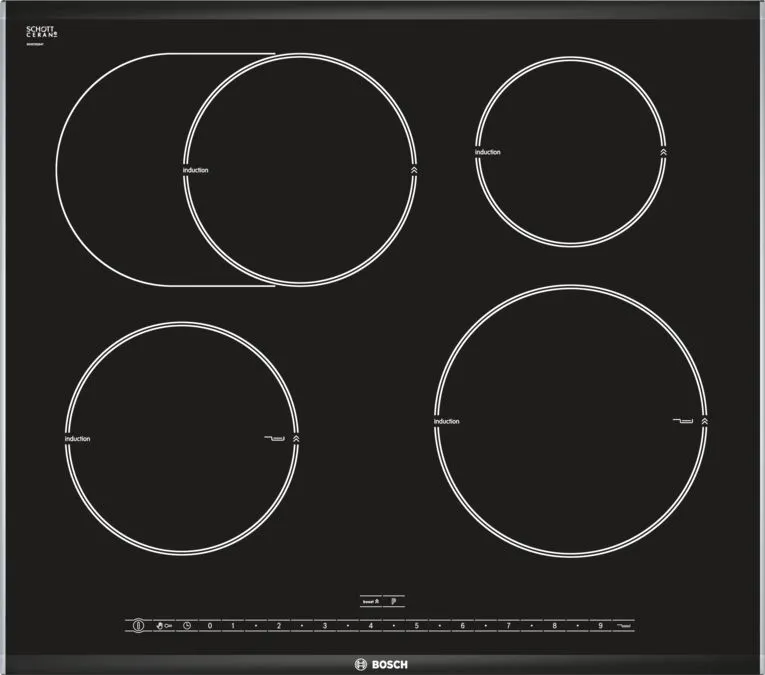Tap the Bosch logo on the front trim

[382, 664]
